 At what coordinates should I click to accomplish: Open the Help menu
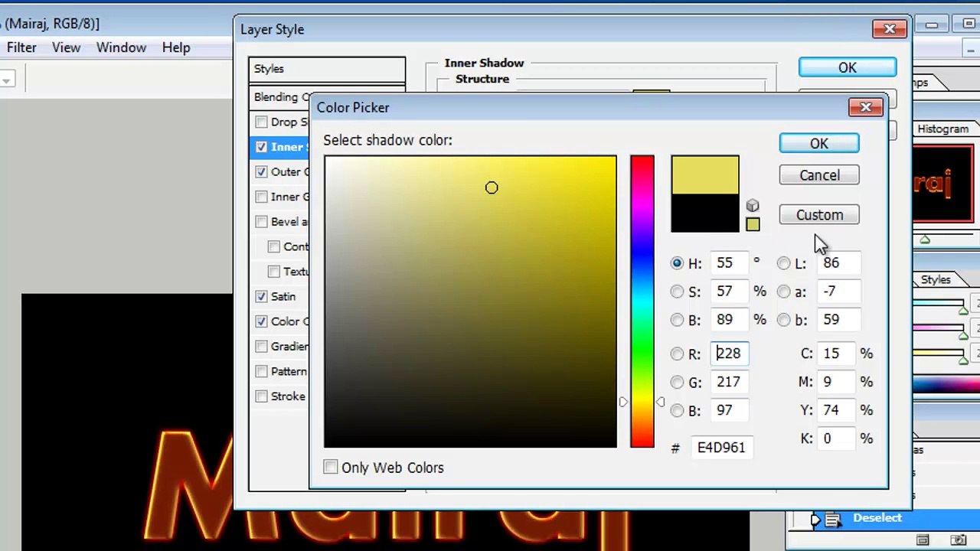point(176,47)
